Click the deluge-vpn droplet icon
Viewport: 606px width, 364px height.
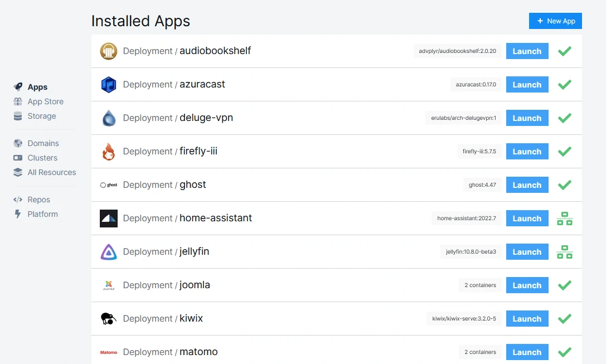click(x=109, y=118)
